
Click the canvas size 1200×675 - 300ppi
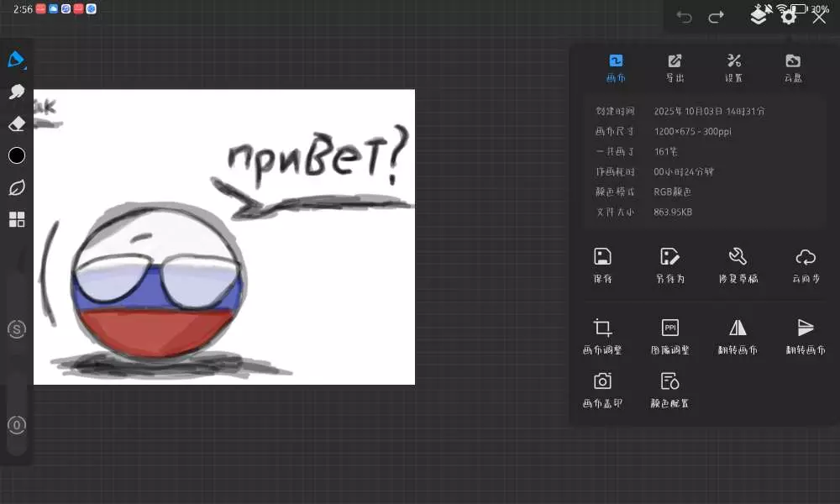(692, 131)
